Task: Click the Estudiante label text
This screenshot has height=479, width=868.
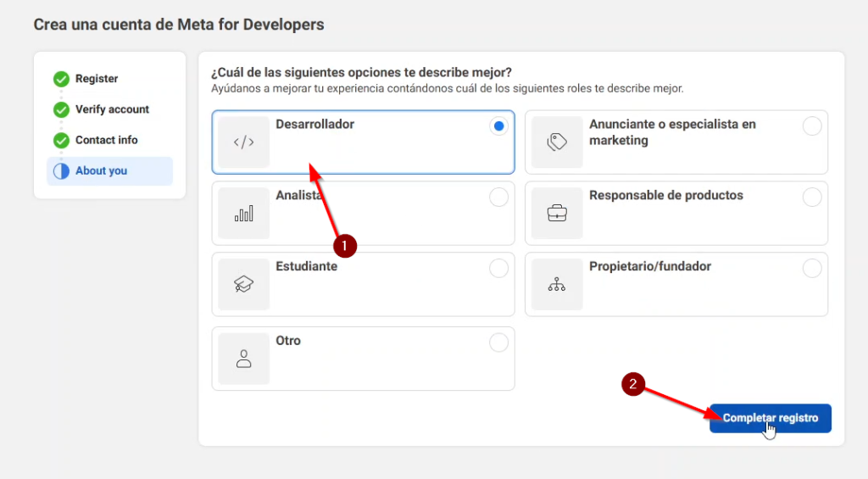Action: click(x=307, y=266)
